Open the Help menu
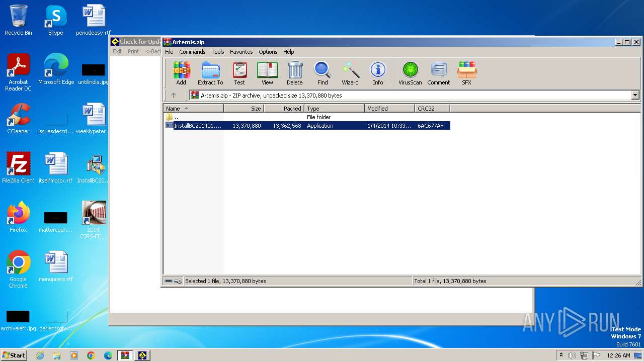644x362 pixels. [x=289, y=52]
